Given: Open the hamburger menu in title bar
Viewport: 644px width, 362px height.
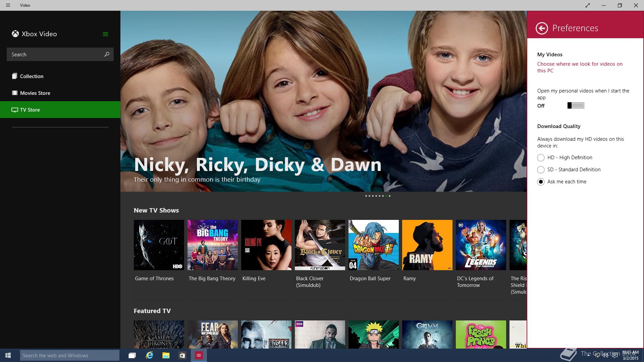Looking at the screenshot, I should 8,5.
